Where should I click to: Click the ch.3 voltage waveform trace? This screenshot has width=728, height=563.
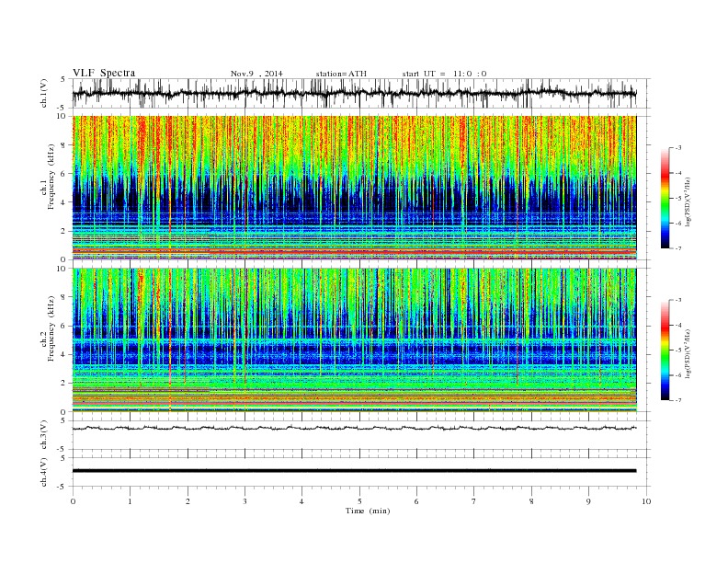click(x=354, y=428)
